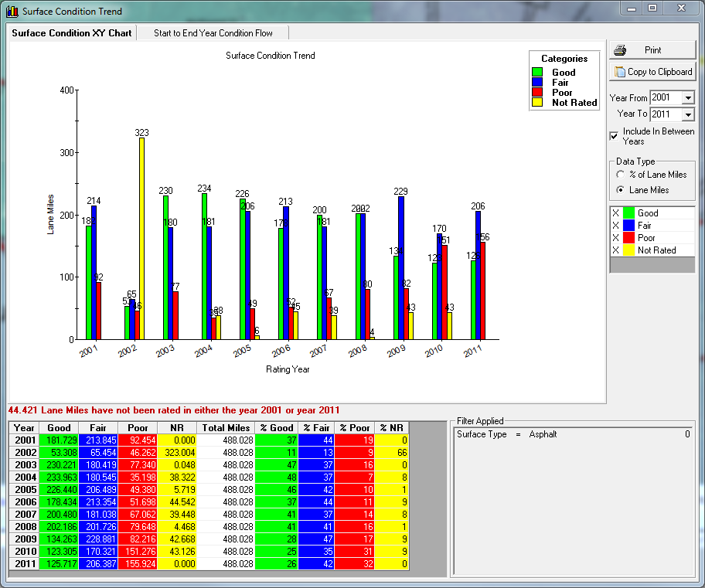Screen dimensions: 705x588
Task: Click Poor value 151.276 in table
Action: pos(138,551)
